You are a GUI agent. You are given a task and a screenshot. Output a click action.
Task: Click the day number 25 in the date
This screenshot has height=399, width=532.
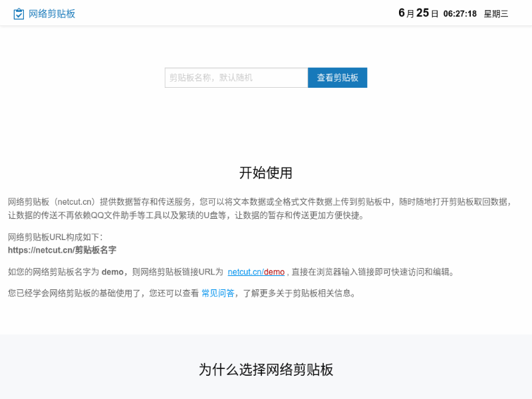coord(422,13)
